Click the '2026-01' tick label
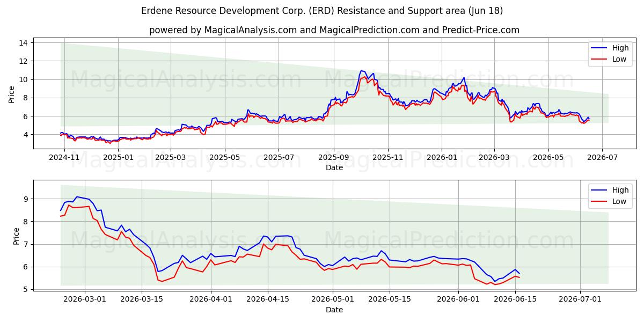This screenshot has width=644, height=322. tap(442, 157)
